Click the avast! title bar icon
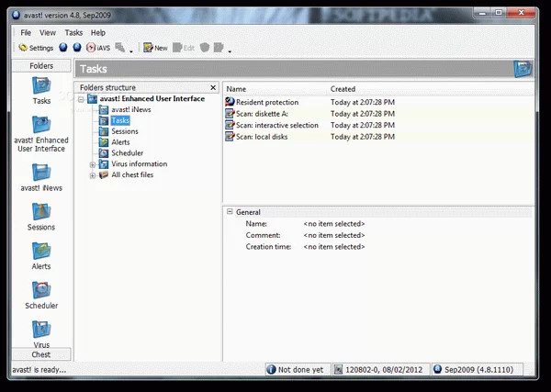The image size is (551, 392). [17, 15]
